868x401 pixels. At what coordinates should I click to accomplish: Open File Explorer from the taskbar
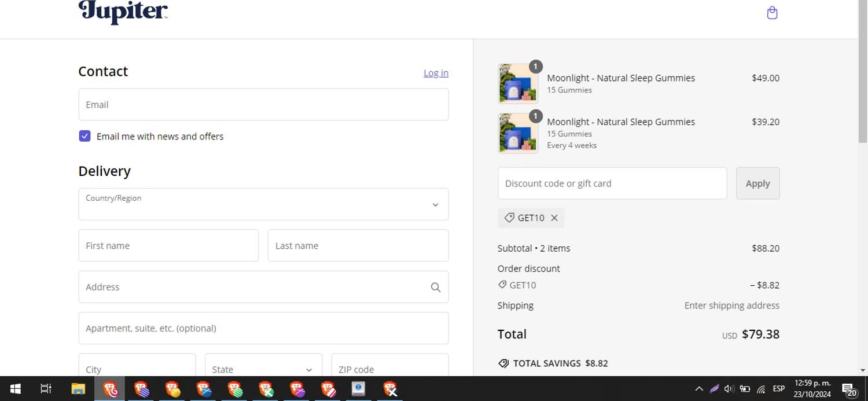(x=78, y=389)
